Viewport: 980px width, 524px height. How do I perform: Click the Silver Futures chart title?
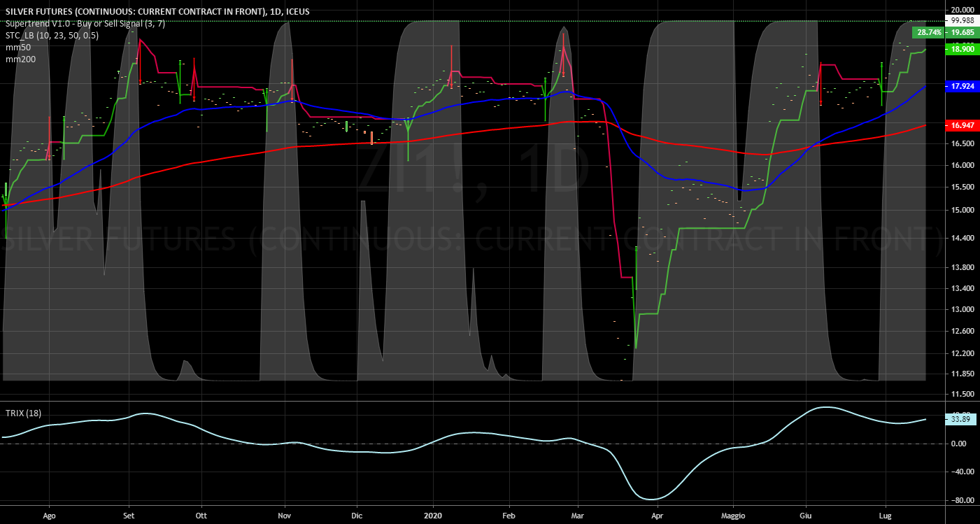(157, 12)
